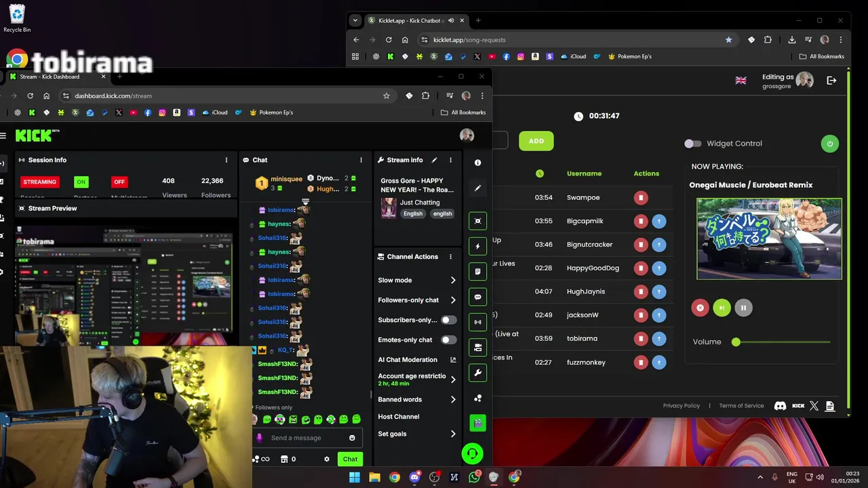The height and width of the screenshot is (488, 868).
Task: Open Terms of Service link
Action: coord(741,406)
